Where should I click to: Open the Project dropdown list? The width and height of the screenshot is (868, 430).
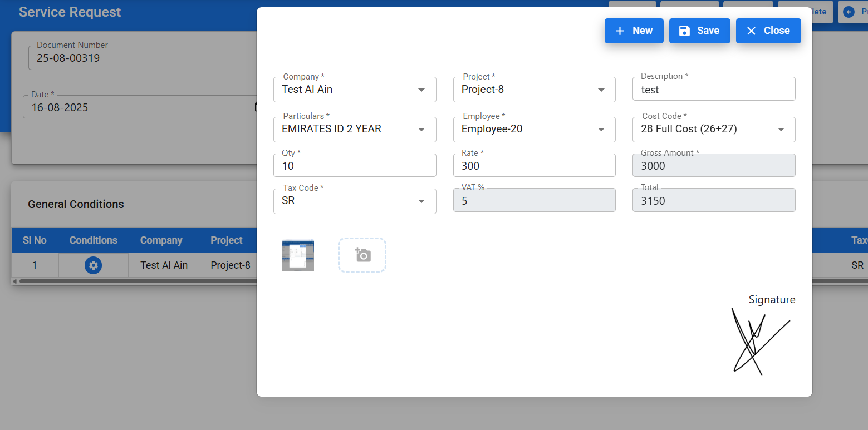click(x=601, y=90)
